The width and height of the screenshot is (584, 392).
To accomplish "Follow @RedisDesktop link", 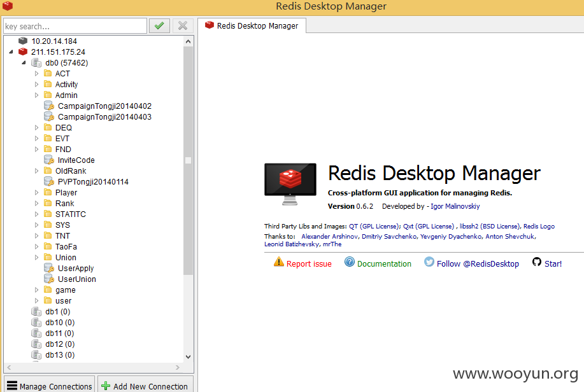I will [x=478, y=263].
